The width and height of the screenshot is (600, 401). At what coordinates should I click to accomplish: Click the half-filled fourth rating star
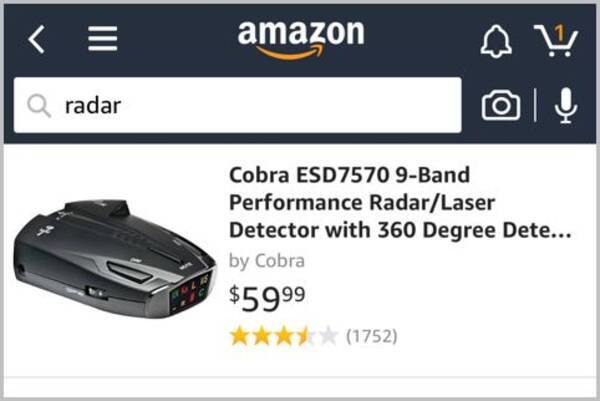[306, 336]
